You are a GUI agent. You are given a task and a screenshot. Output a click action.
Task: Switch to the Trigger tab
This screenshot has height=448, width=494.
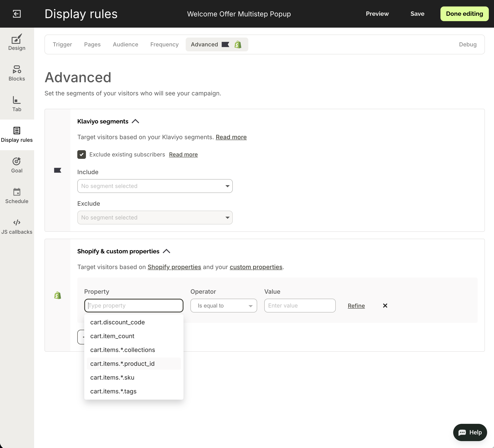click(62, 44)
